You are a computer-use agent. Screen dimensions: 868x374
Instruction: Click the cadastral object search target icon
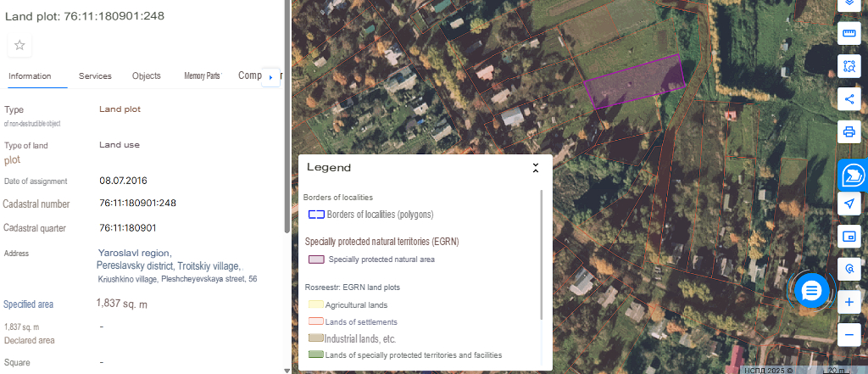(849, 270)
